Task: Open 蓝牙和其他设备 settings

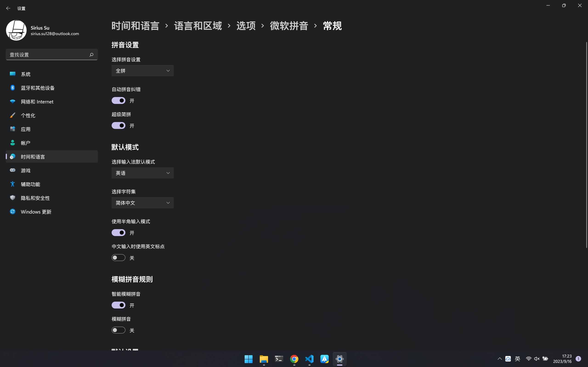Action: point(37,88)
